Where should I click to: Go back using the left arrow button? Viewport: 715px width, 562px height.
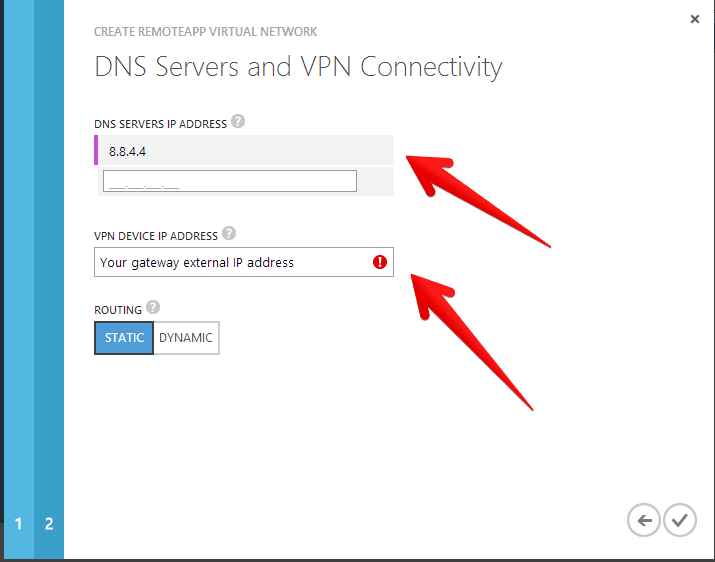(x=643, y=520)
